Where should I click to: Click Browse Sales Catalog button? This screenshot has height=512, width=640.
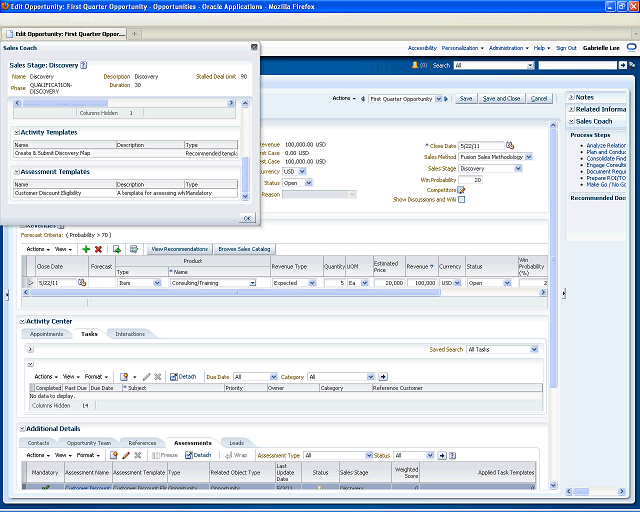tap(244, 249)
